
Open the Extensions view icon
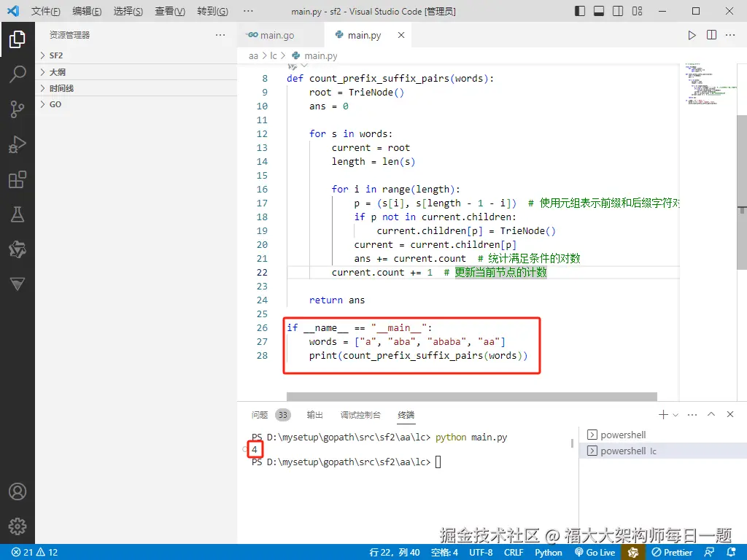pos(18,179)
